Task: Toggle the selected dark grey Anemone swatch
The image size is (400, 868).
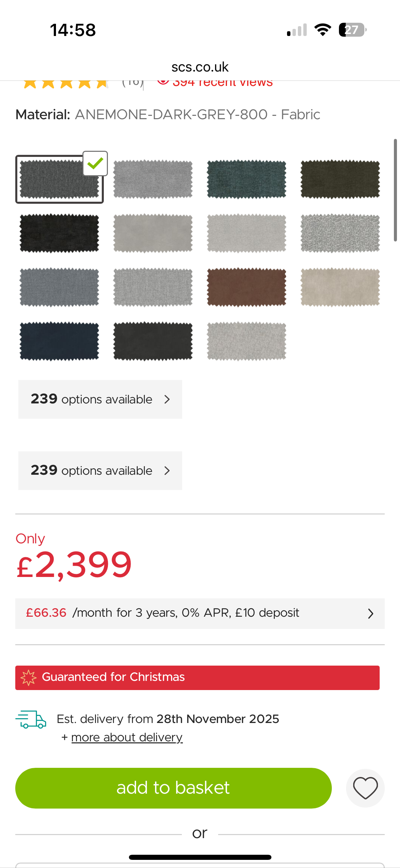Action: (59, 179)
